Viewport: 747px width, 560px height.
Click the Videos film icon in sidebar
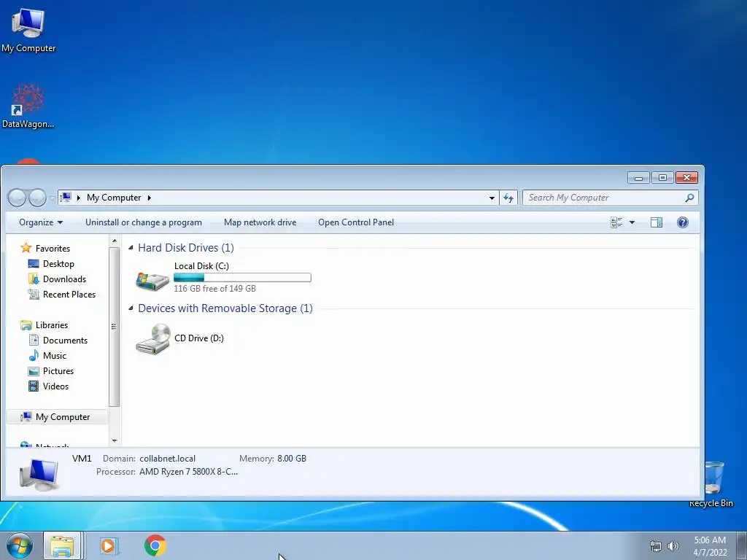[x=34, y=386]
